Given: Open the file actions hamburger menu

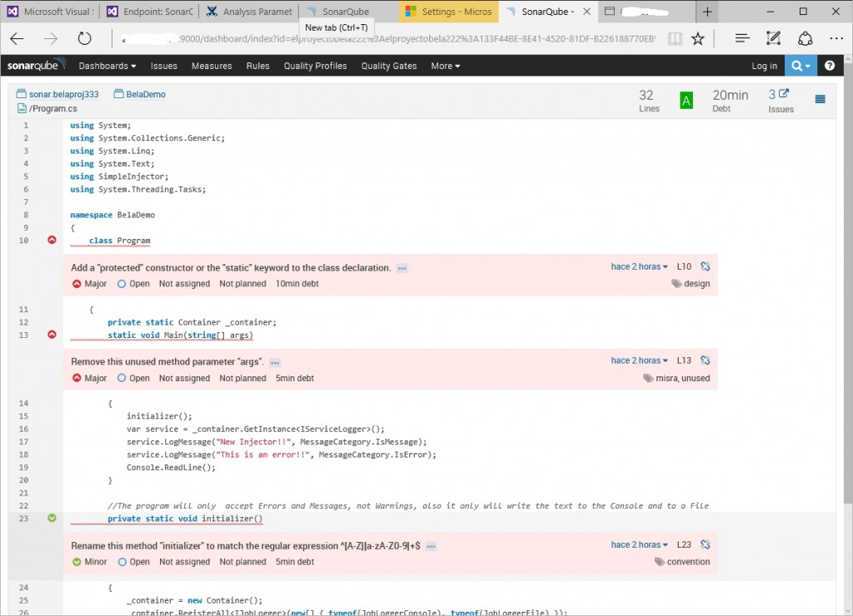Looking at the screenshot, I should [x=821, y=99].
